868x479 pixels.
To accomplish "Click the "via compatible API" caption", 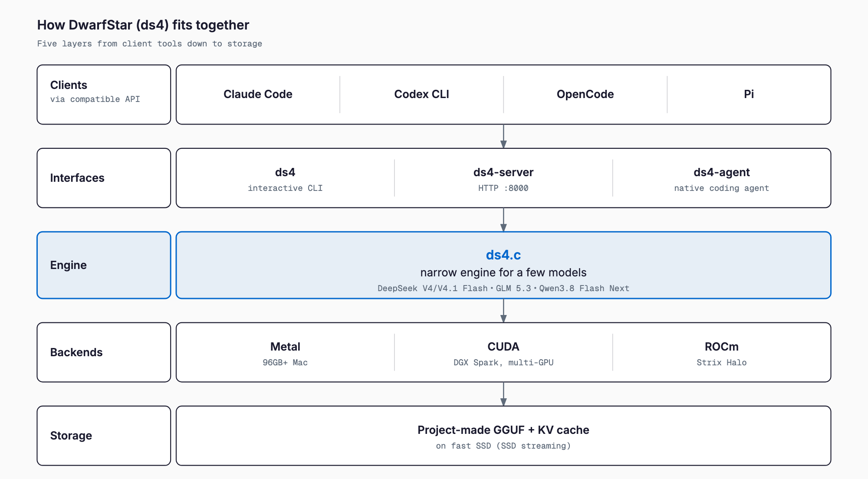I will pyautogui.click(x=95, y=99).
